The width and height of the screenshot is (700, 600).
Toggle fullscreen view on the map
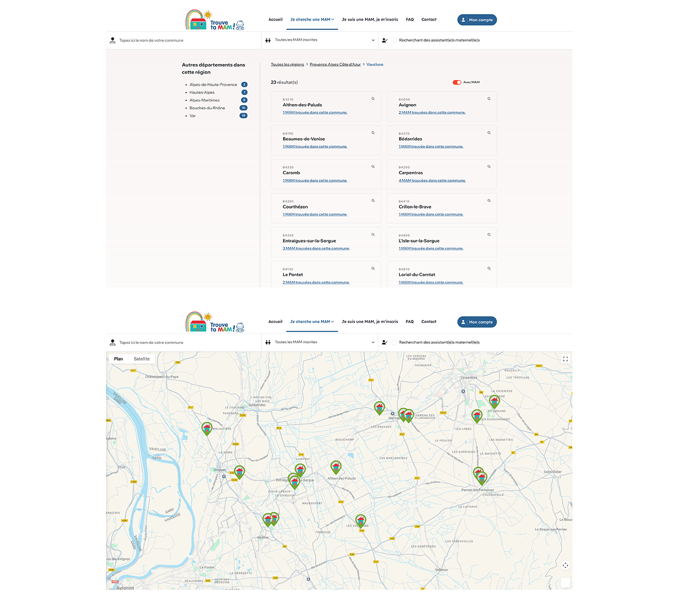click(x=565, y=359)
